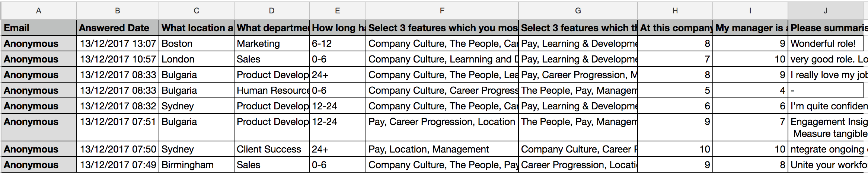Select the Marketing department cell
The height and width of the screenshot is (173, 868).
click(272, 44)
